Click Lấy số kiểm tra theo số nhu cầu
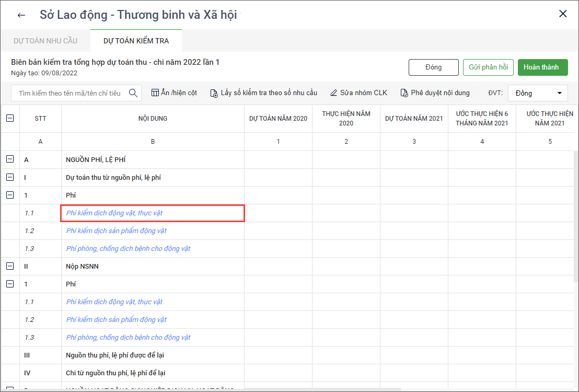The image size is (579, 392). (263, 93)
